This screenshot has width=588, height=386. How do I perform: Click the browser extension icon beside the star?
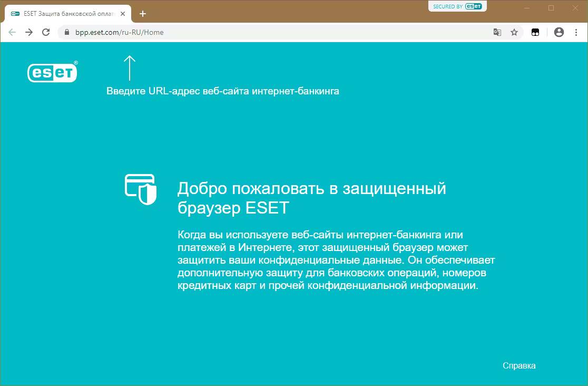535,32
